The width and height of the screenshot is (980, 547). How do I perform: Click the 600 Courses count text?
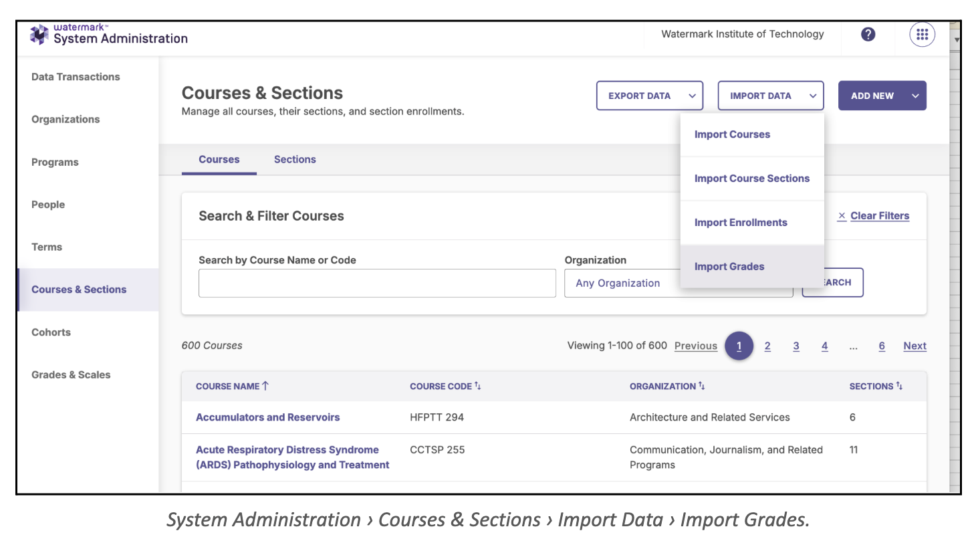(212, 346)
